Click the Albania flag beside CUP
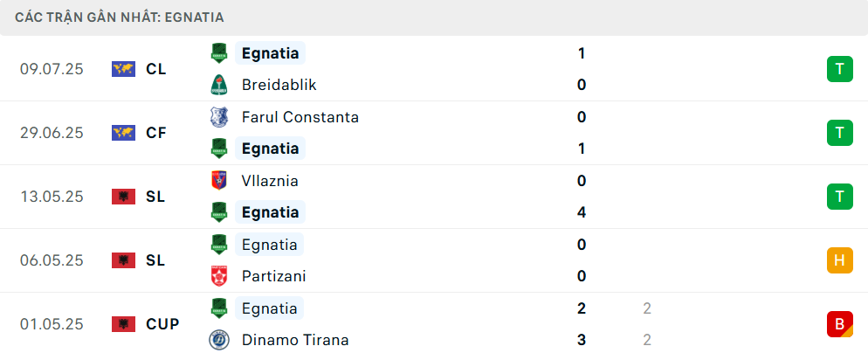868x353 pixels. tap(123, 324)
